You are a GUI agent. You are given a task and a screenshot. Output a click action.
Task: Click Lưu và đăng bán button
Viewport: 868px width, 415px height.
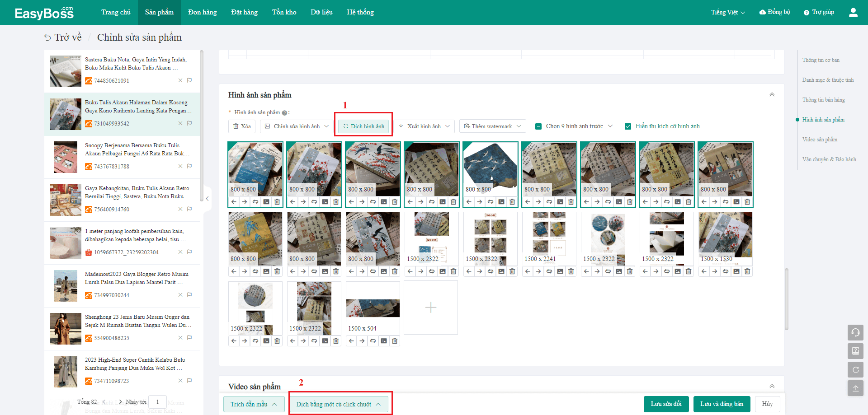pyautogui.click(x=722, y=404)
